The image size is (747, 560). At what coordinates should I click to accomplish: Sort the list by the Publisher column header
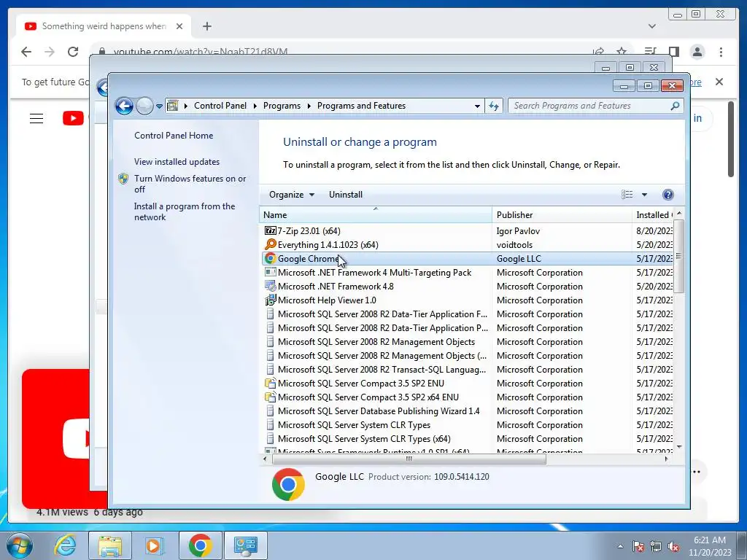(562, 215)
